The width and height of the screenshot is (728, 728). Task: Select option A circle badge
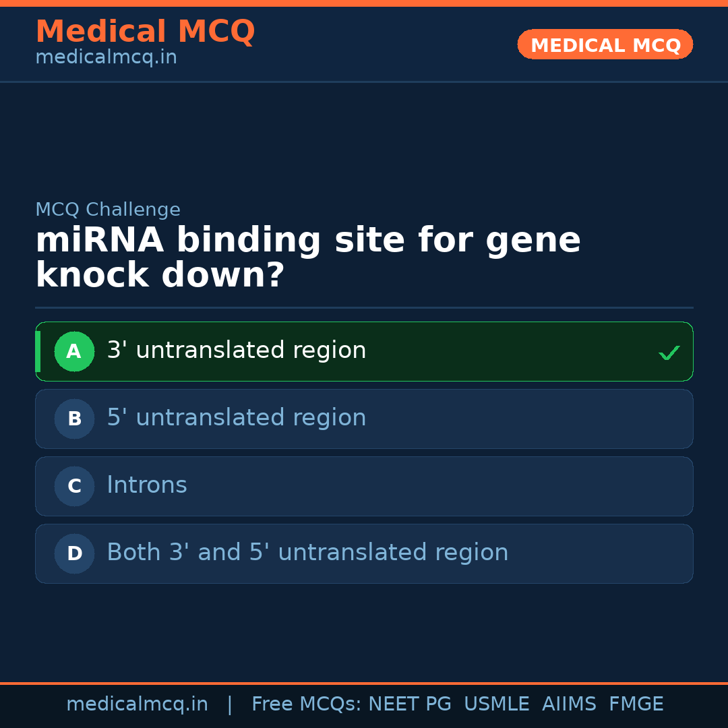[74, 351]
